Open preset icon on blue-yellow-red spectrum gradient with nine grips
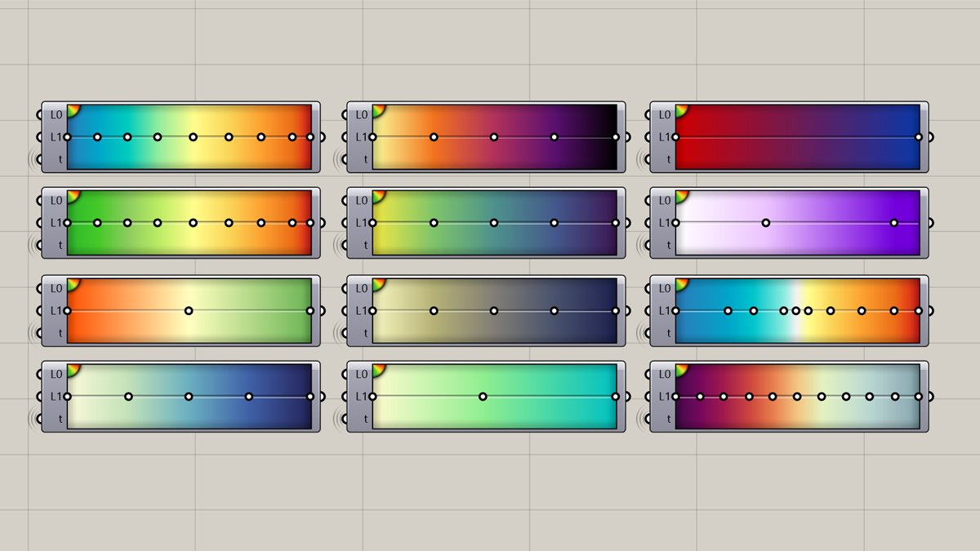This screenshot has height=551, width=980. tap(72, 109)
